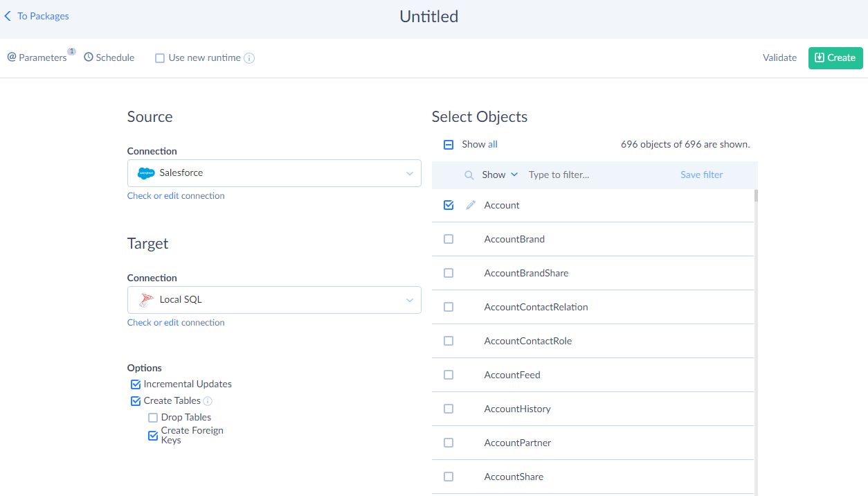Enable the Use new runtime checkbox

coord(160,58)
